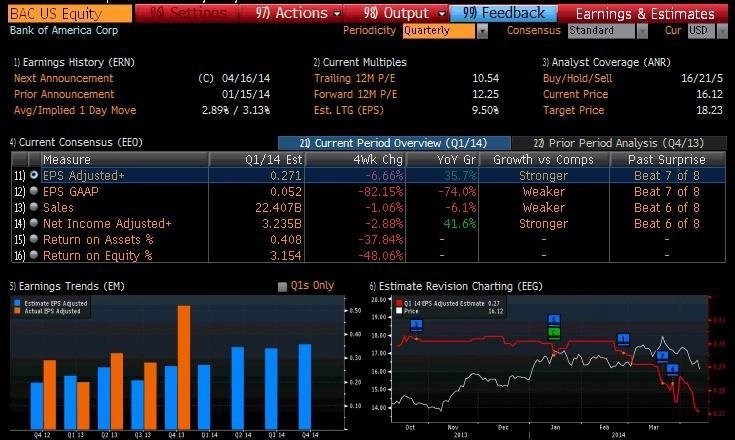Open the Cur USD currency dropdown
The height and width of the screenshot is (440, 735).
tap(722, 31)
